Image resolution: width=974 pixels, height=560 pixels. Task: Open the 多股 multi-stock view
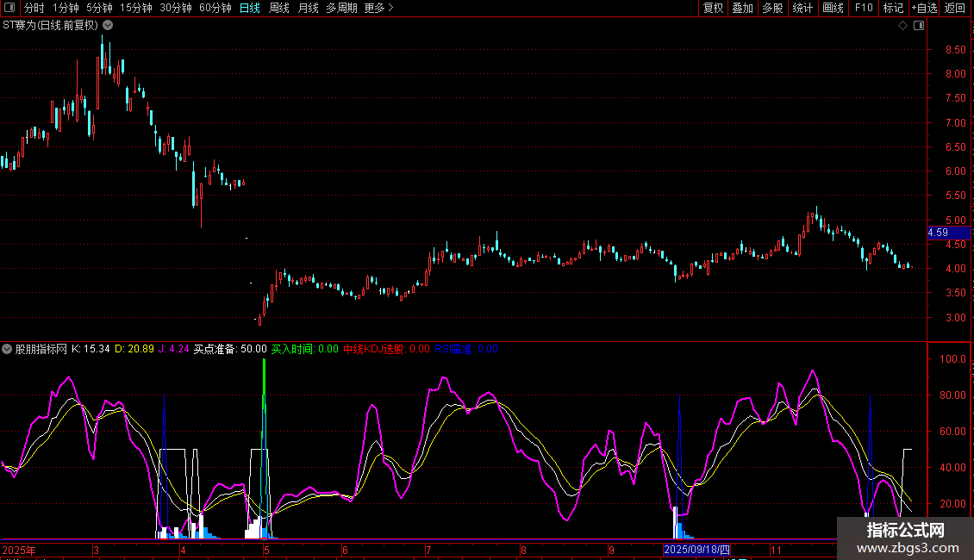coord(771,9)
